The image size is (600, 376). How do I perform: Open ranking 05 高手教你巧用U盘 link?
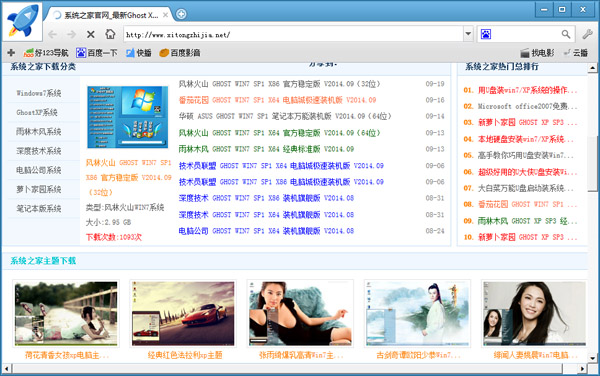(x=525, y=155)
